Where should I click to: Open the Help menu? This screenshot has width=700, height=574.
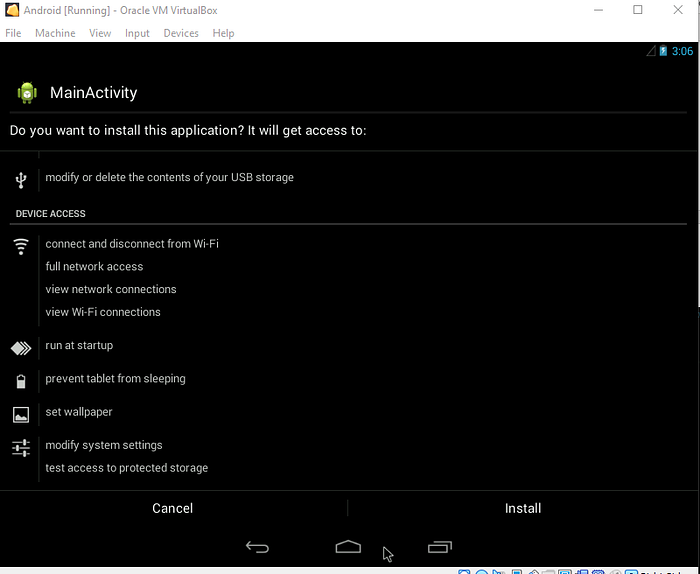[223, 33]
